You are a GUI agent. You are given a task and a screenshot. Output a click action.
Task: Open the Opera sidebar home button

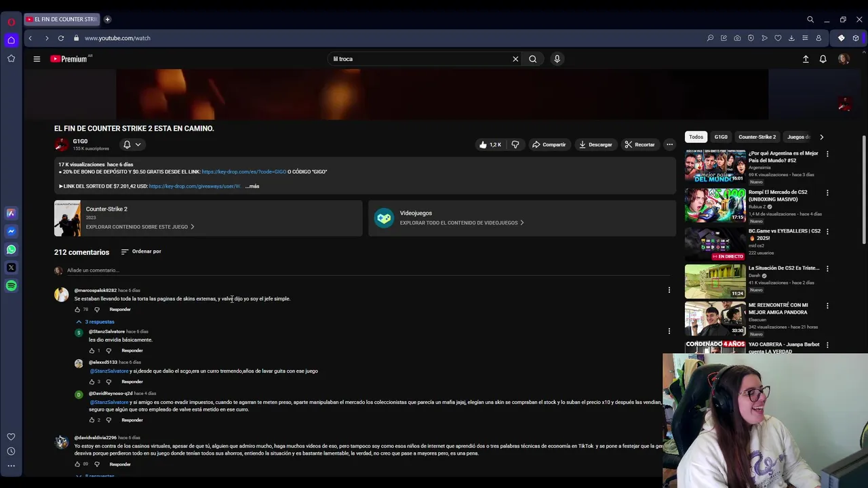11,40
